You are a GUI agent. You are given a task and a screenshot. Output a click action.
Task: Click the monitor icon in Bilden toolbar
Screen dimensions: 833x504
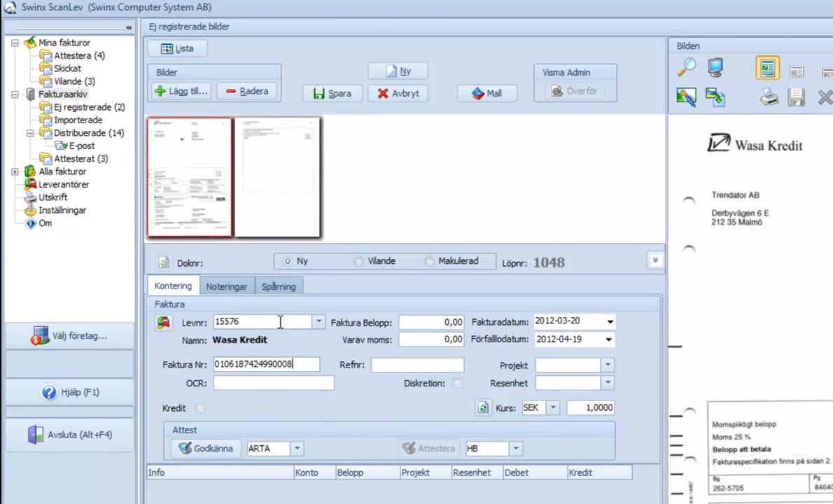tap(715, 68)
